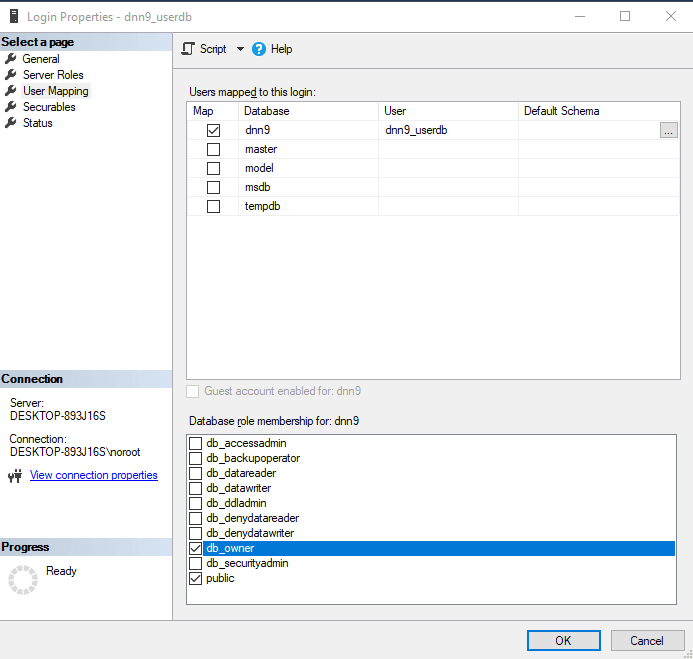Click the wrench icon beside User Mapping

(11, 91)
